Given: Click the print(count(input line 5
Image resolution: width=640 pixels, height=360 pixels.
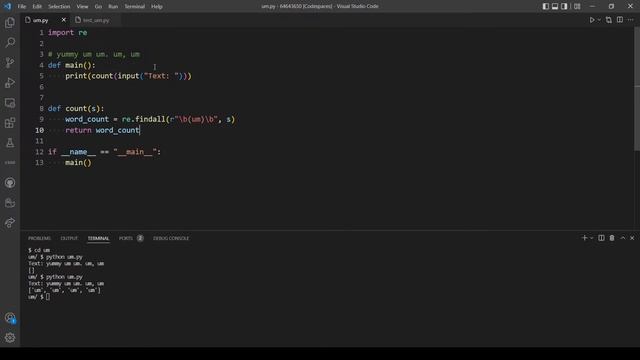Looking at the screenshot, I should 128,76.
